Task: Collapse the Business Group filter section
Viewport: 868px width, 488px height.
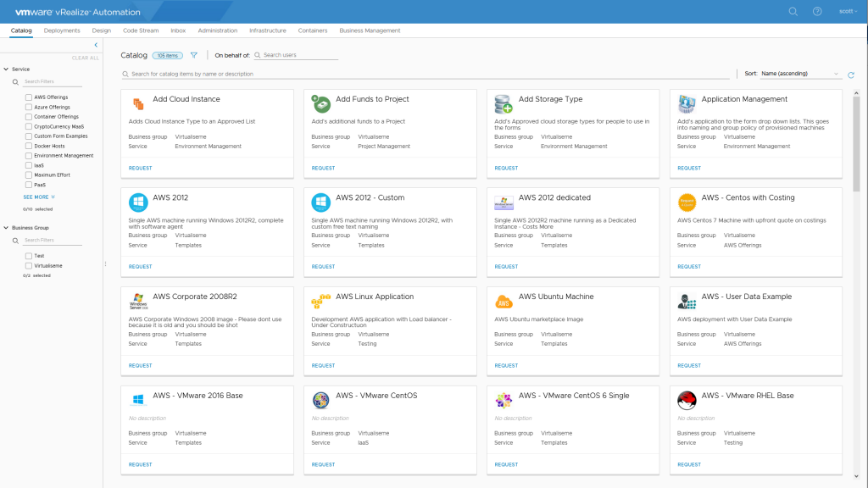Action: click(6, 227)
